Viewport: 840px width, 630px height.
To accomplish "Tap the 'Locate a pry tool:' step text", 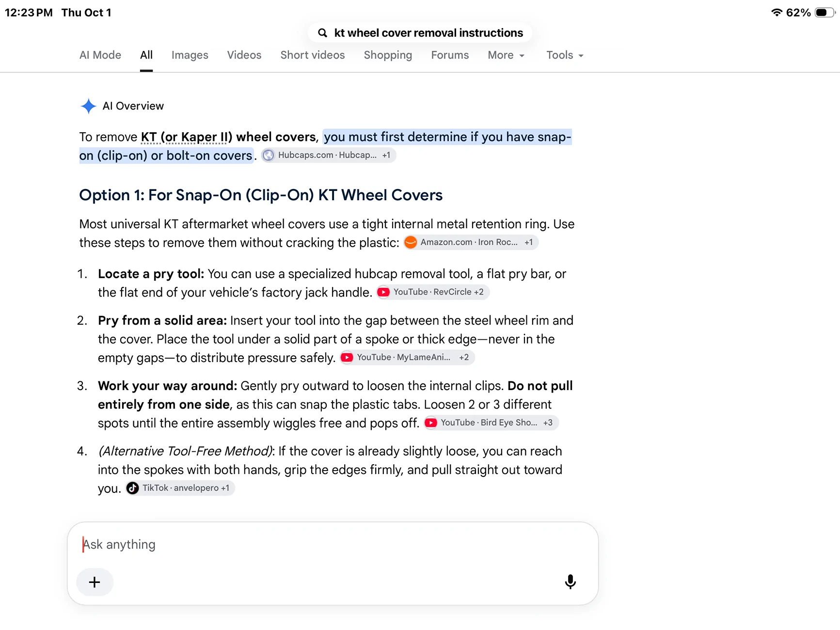I will click(x=151, y=274).
